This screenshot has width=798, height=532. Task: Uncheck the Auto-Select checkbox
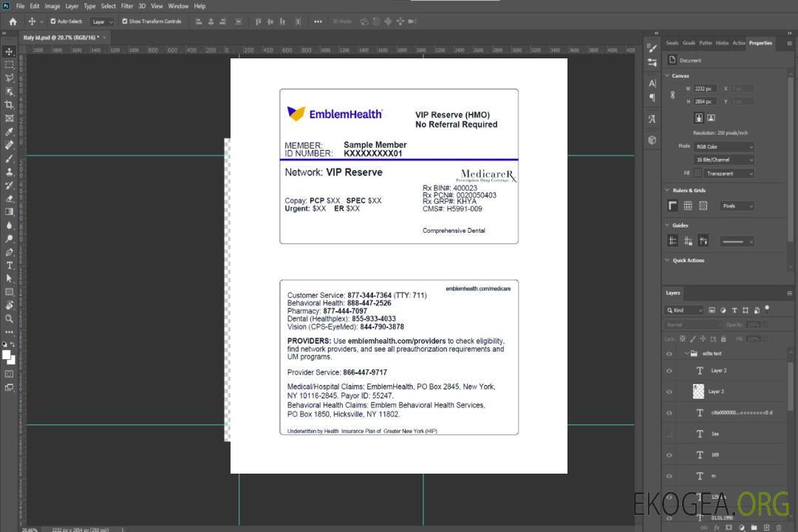(52, 21)
